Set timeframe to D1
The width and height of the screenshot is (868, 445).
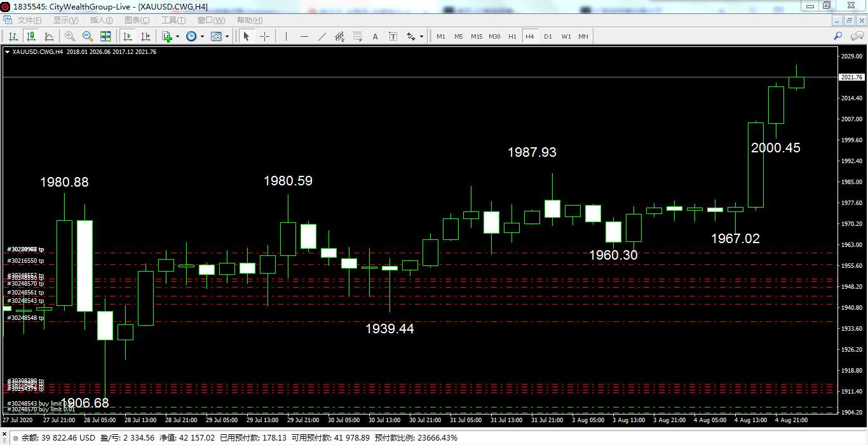(x=548, y=36)
